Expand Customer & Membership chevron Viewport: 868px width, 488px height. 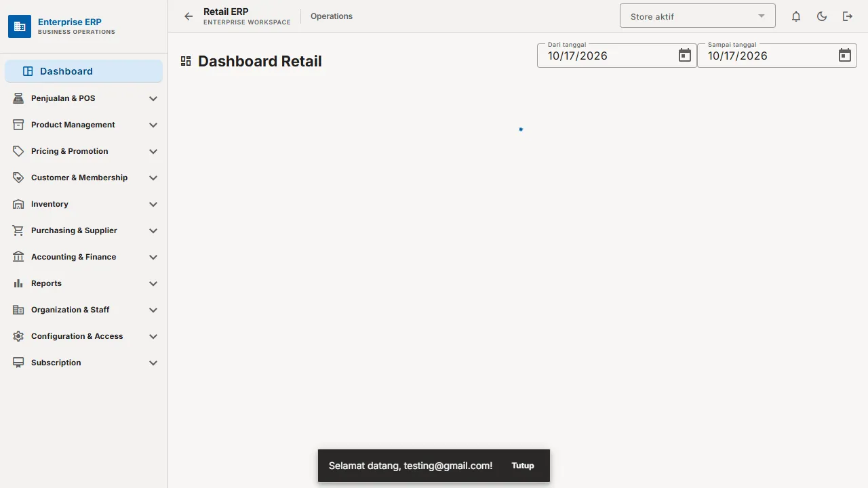point(153,178)
